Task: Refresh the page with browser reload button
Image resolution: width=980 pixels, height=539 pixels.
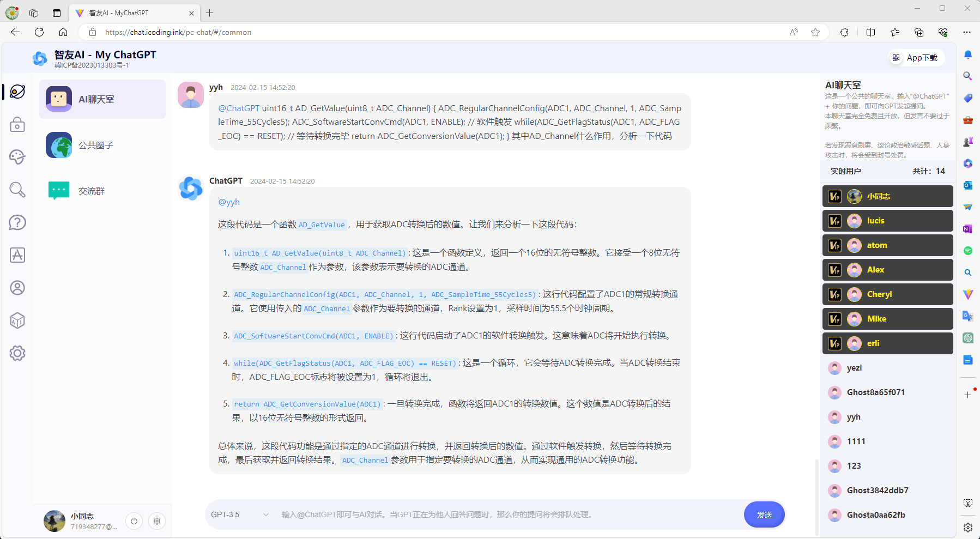Action: (x=39, y=32)
